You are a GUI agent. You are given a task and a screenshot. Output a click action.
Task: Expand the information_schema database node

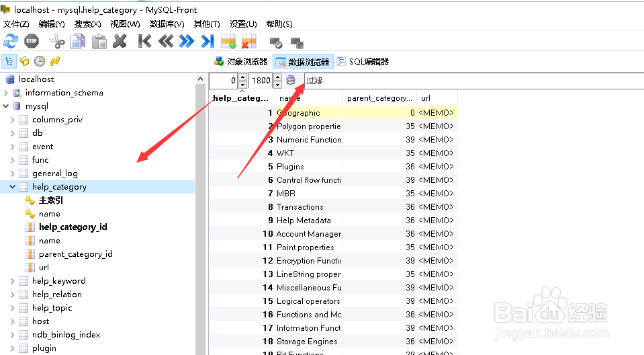point(6,93)
